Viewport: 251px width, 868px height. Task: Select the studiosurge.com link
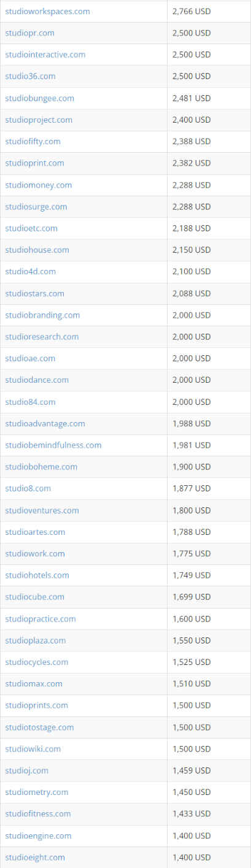pos(36,207)
